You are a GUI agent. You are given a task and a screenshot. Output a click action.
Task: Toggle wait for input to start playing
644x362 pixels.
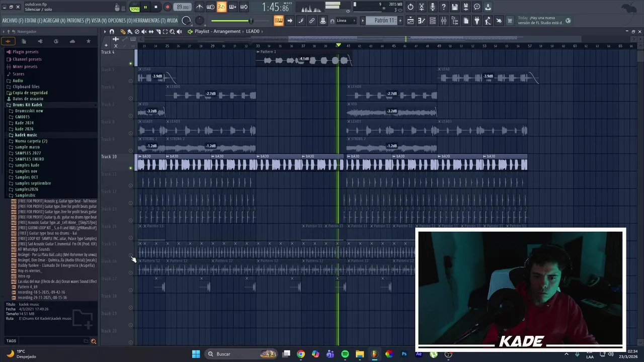tap(210, 7)
